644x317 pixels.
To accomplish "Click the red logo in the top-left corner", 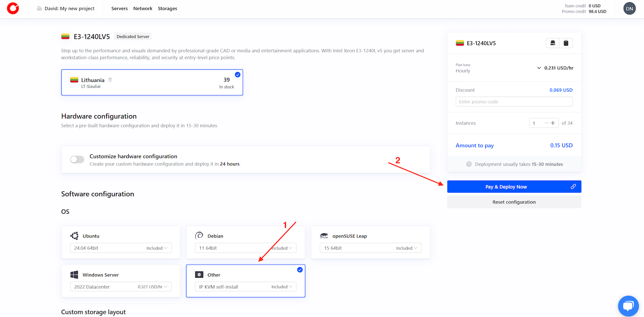I will point(13,8).
